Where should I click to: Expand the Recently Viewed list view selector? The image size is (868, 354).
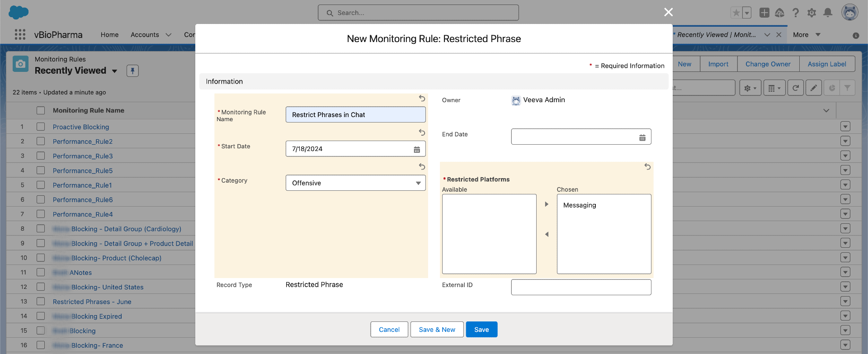pyautogui.click(x=114, y=71)
